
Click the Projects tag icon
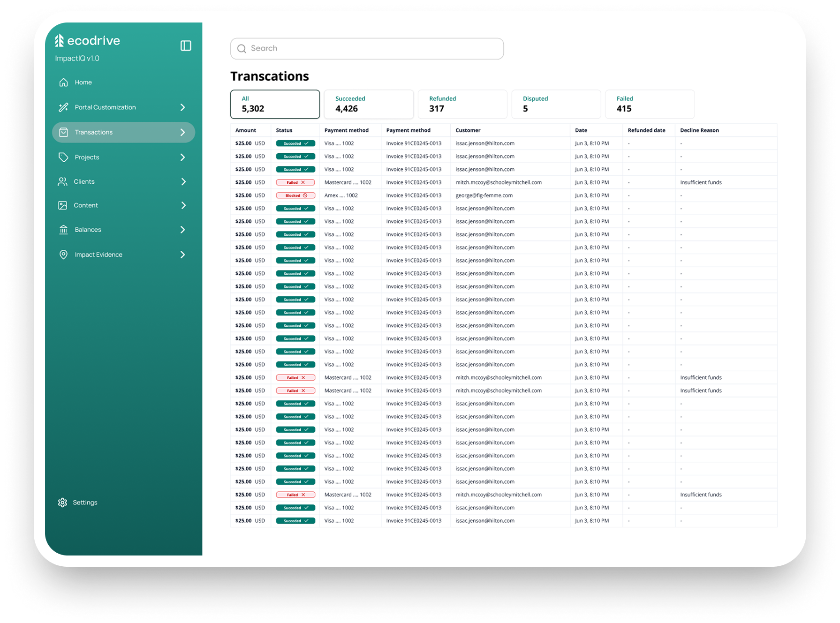(64, 157)
